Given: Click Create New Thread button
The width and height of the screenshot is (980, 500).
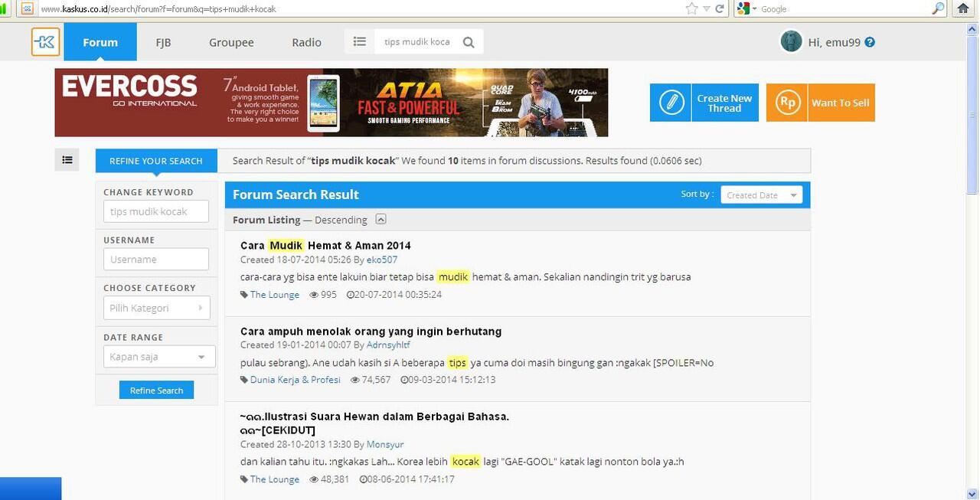Looking at the screenshot, I should coord(704,103).
